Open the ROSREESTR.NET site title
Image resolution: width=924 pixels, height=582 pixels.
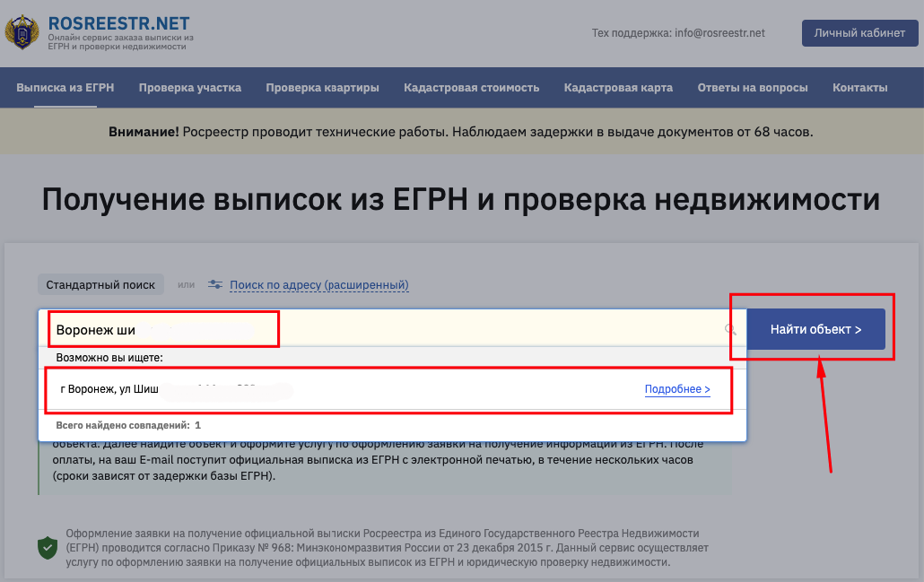pyautogui.click(x=118, y=23)
